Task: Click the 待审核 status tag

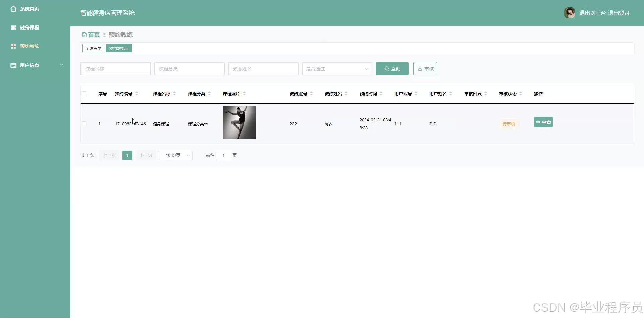Action: click(509, 124)
